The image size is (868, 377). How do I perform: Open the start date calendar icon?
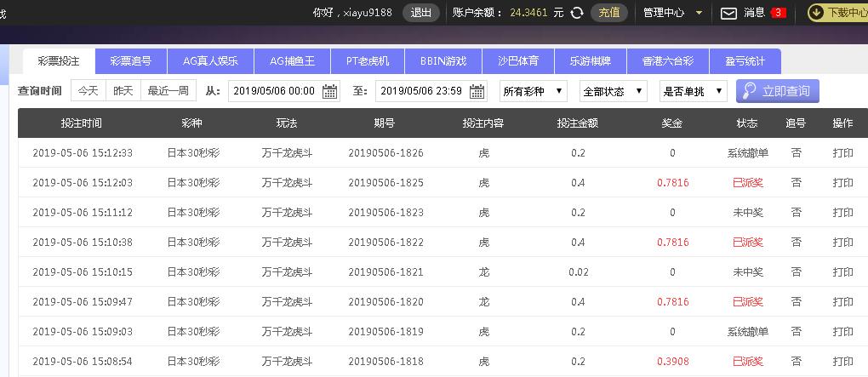coord(329,91)
